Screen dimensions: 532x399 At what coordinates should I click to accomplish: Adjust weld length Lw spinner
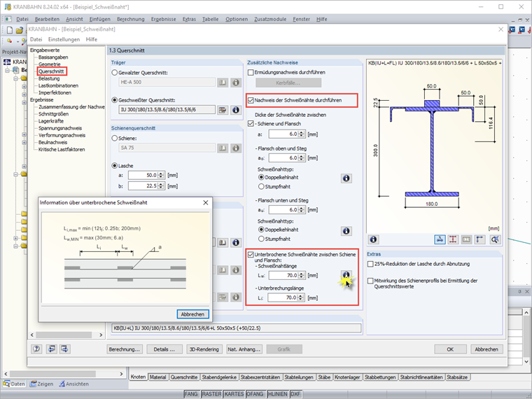(x=302, y=276)
